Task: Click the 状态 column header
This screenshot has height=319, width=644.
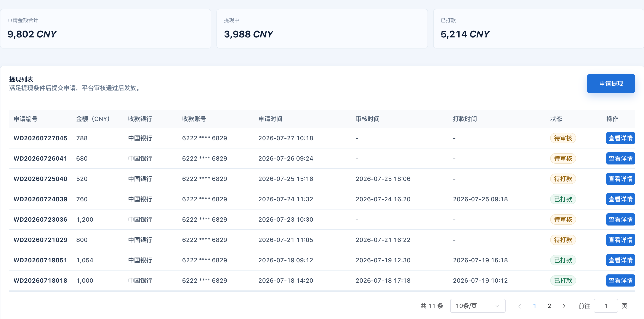Action: (556, 119)
